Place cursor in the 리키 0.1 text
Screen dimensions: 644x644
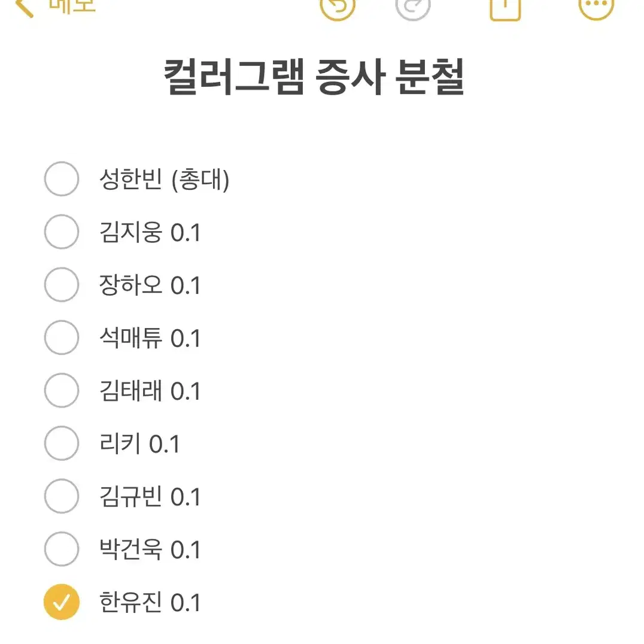click(x=139, y=444)
